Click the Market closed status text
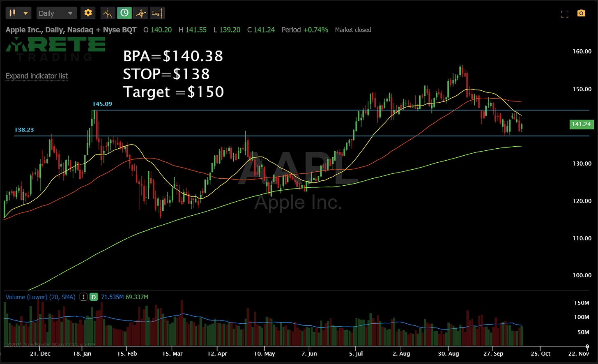Screen dimensions: 598x364 pos(353,30)
